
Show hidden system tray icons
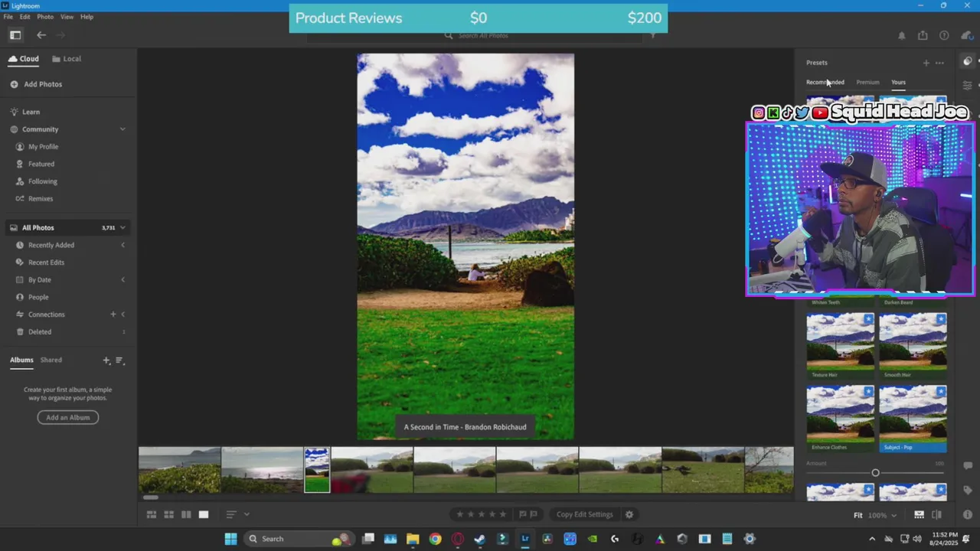[872, 539]
